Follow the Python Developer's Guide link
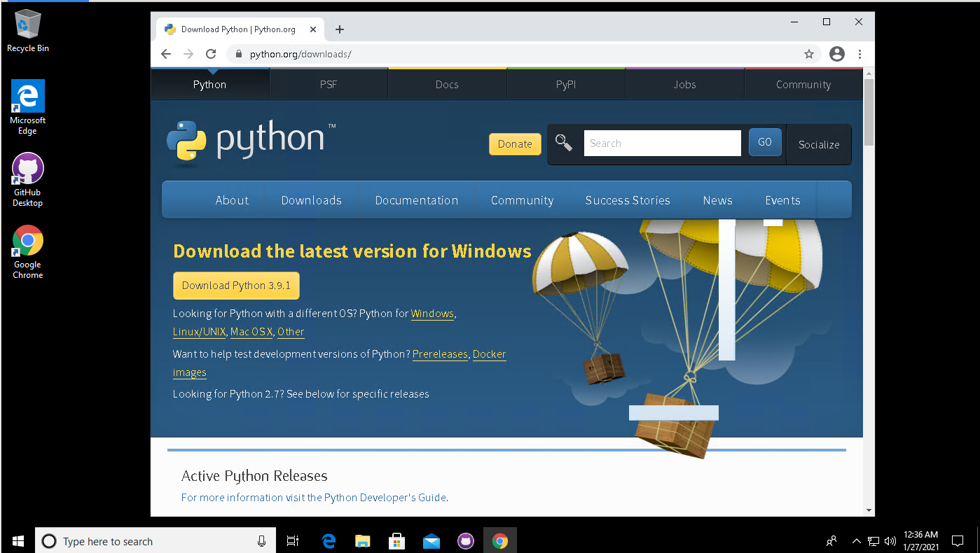 pyautogui.click(x=385, y=497)
